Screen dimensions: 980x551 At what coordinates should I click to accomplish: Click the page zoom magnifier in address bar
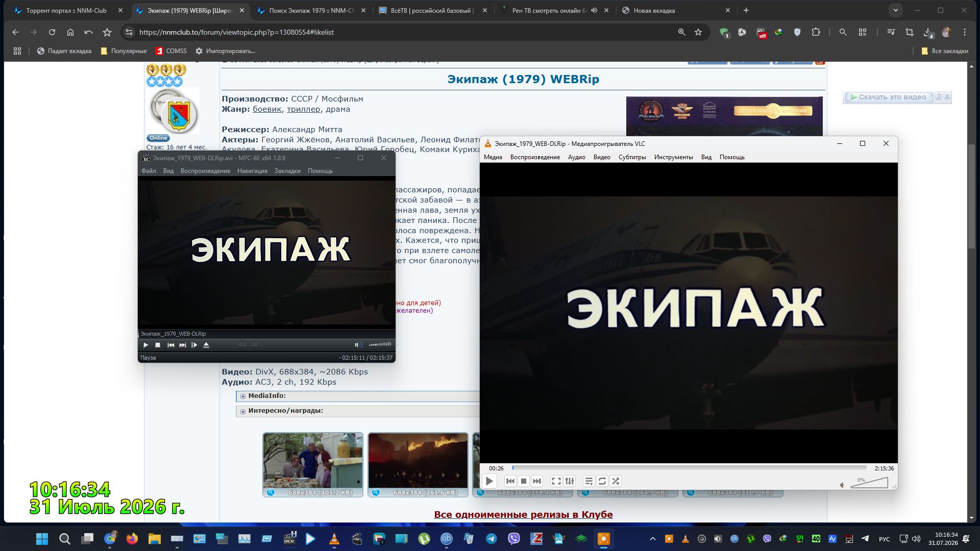[681, 32]
